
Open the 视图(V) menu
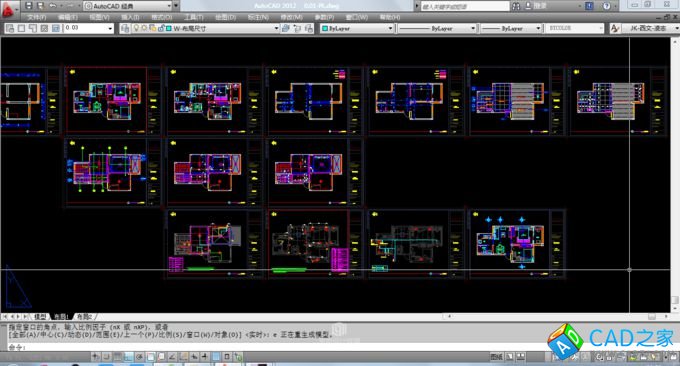(x=99, y=17)
